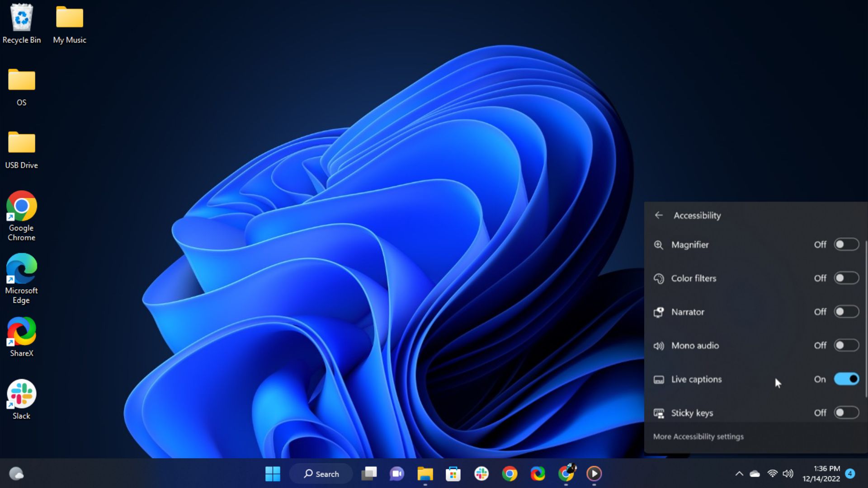This screenshot has width=868, height=488.
Task: Open taskbar search bar
Action: tap(322, 473)
